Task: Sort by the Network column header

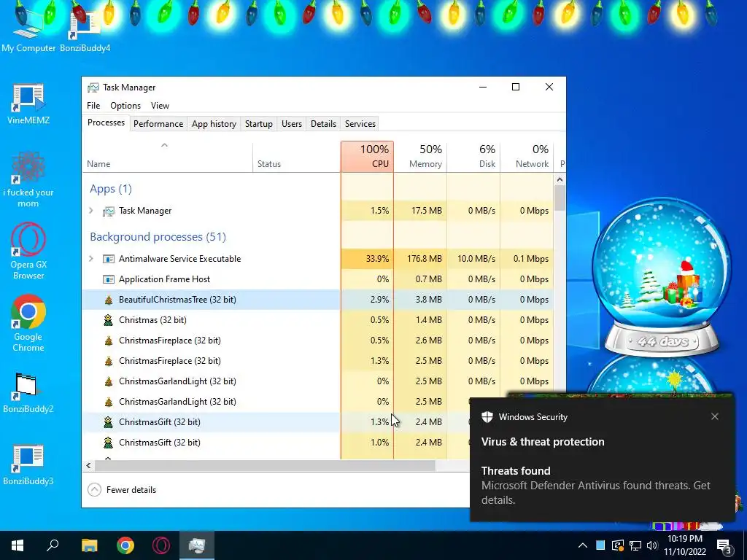Action: point(527,157)
